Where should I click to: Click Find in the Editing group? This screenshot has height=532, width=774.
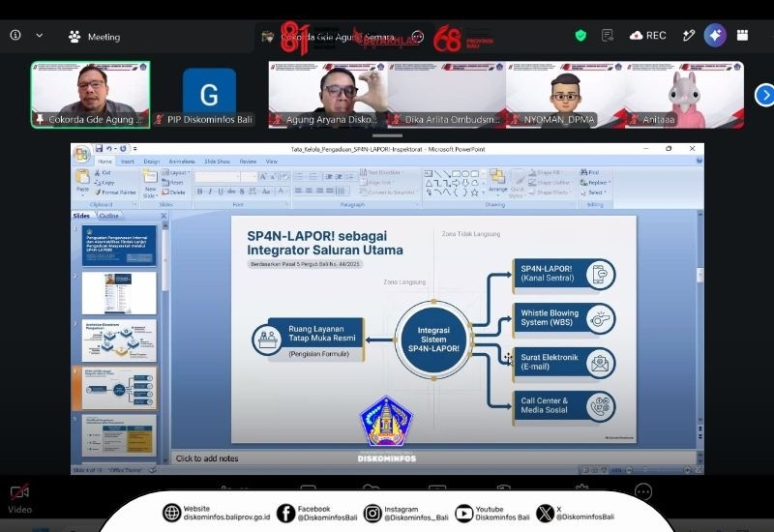click(x=590, y=172)
